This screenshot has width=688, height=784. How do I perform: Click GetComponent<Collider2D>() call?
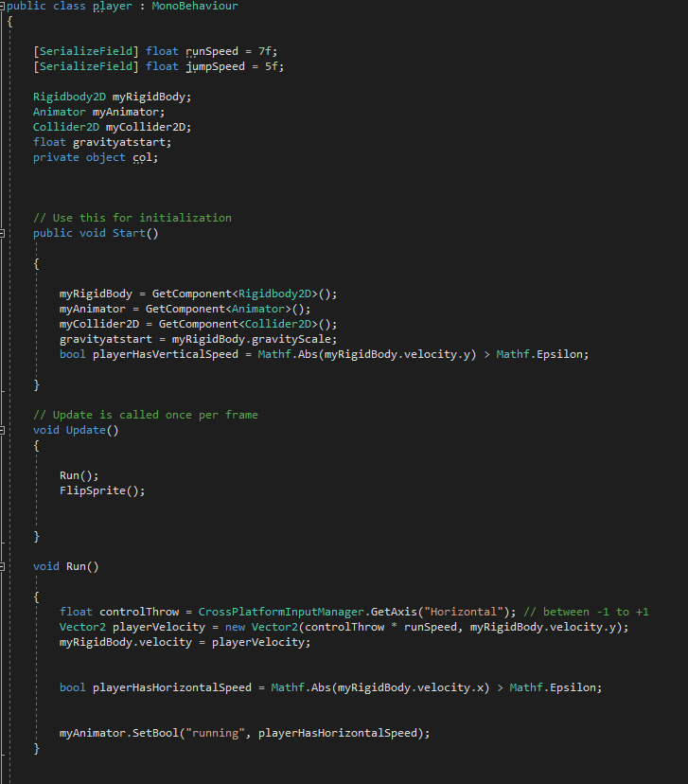[x=248, y=324]
